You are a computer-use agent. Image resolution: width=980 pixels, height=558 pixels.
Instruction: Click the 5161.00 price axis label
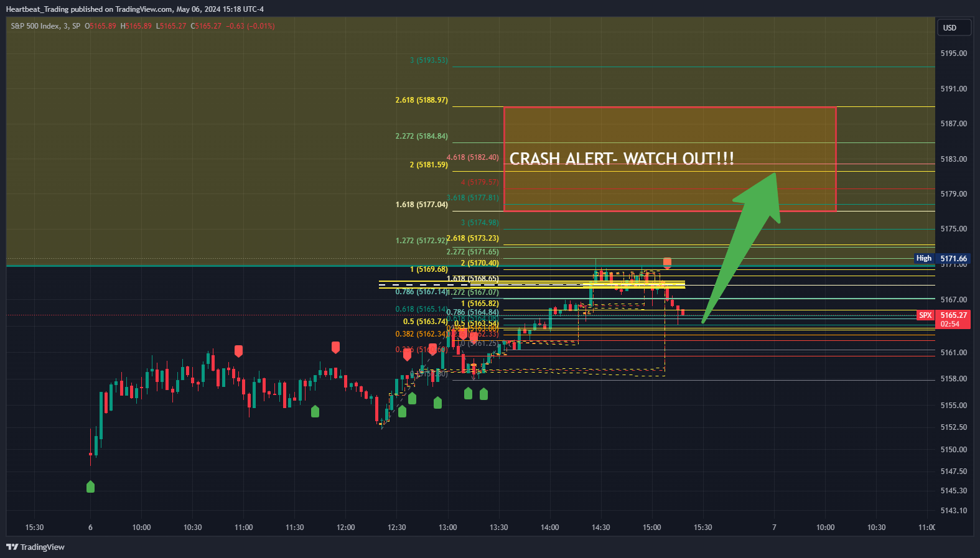point(954,353)
